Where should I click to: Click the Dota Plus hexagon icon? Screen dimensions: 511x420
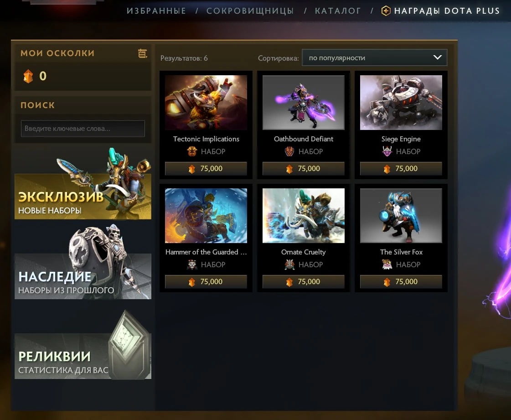click(386, 11)
